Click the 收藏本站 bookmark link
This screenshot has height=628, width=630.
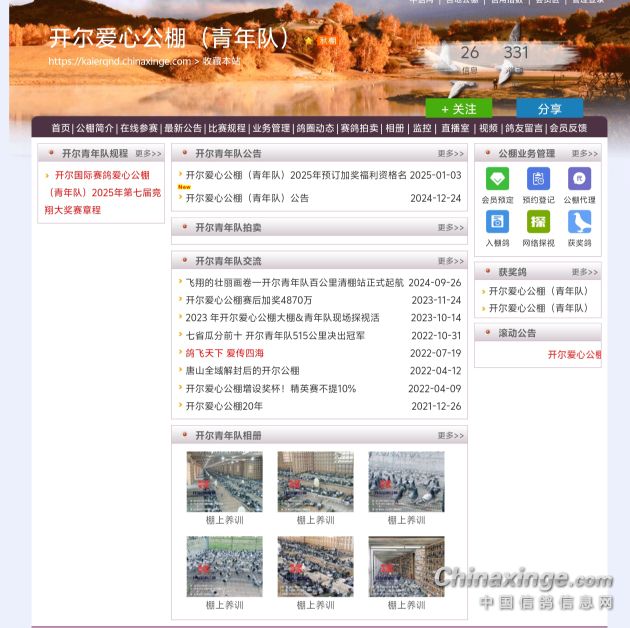coord(221,61)
